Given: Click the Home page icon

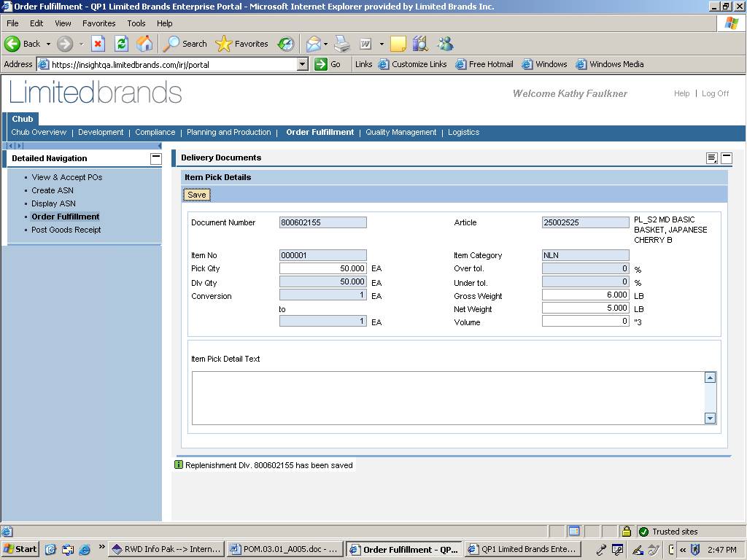Looking at the screenshot, I should coord(144,44).
